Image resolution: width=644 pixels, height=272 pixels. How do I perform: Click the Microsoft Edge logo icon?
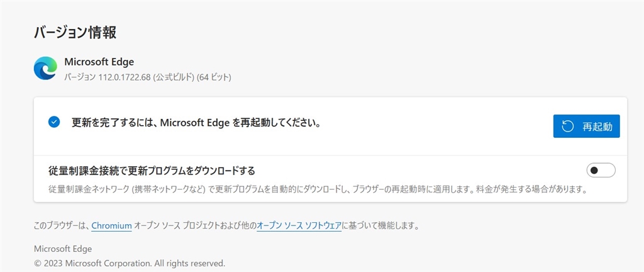coord(45,69)
